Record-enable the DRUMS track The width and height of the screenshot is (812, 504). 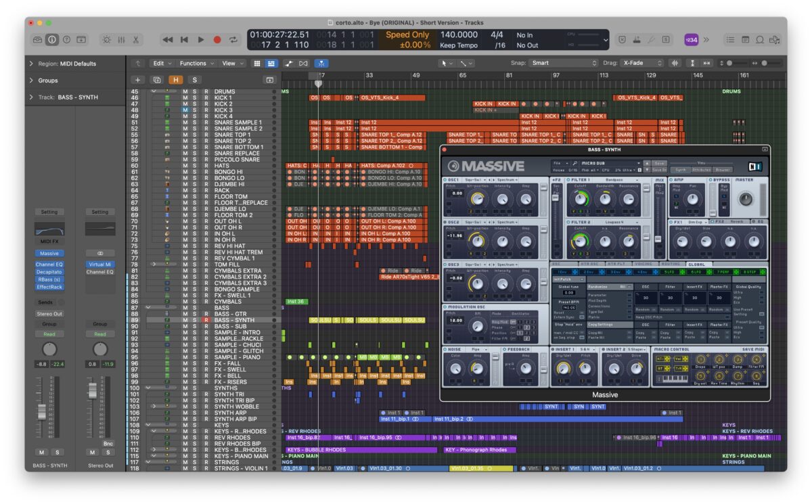206,91
